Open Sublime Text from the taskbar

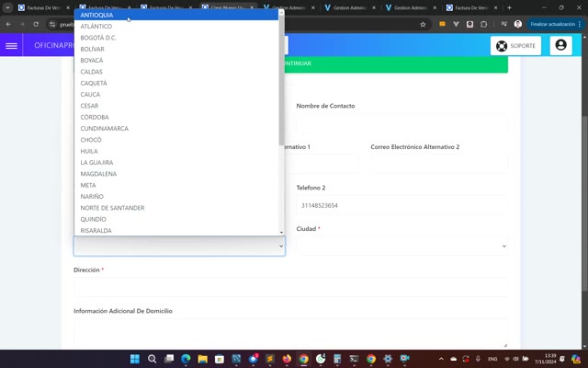269,359
